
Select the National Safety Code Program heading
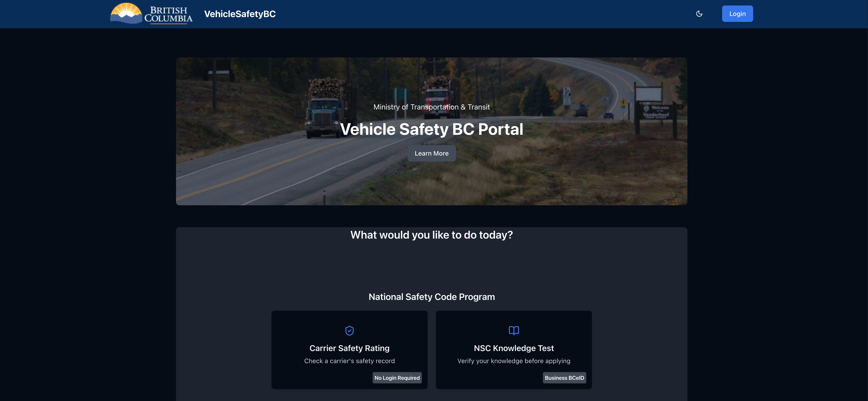pyautogui.click(x=431, y=297)
